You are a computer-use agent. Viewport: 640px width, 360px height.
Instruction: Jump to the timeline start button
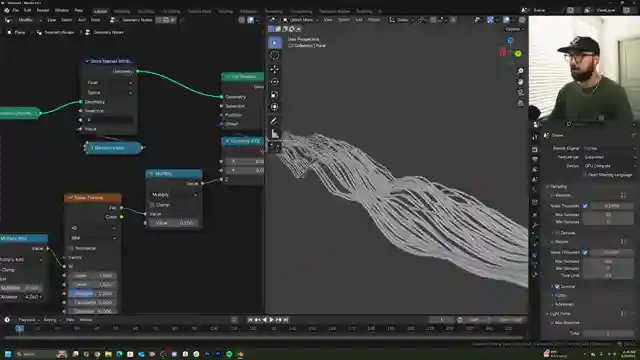pos(251,320)
